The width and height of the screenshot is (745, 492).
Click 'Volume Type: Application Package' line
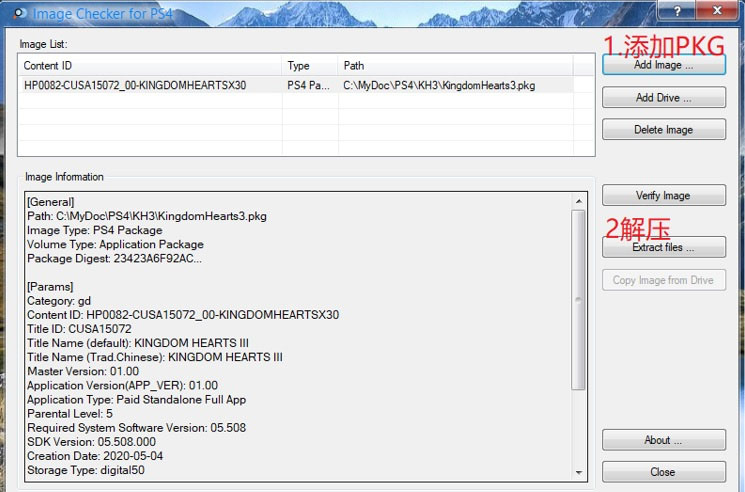click(x=115, y=245)
